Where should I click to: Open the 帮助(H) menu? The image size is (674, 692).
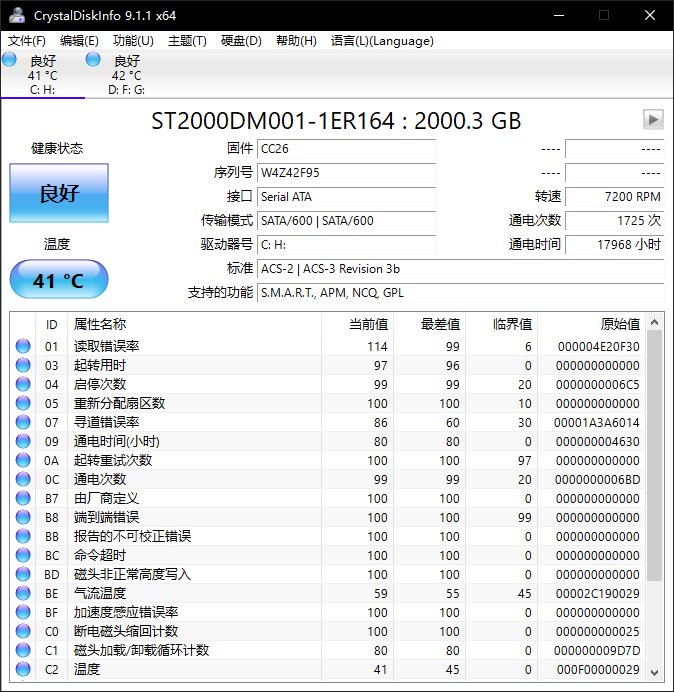click(296, 41)
